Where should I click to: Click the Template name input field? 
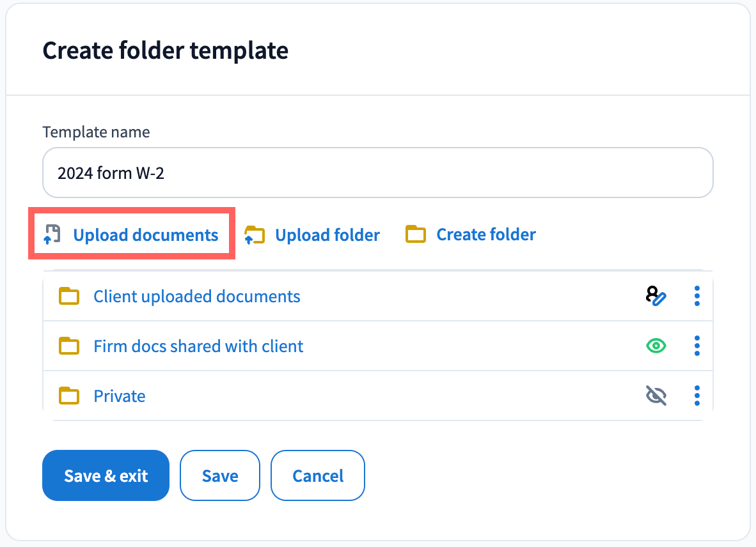coord(377,173)
